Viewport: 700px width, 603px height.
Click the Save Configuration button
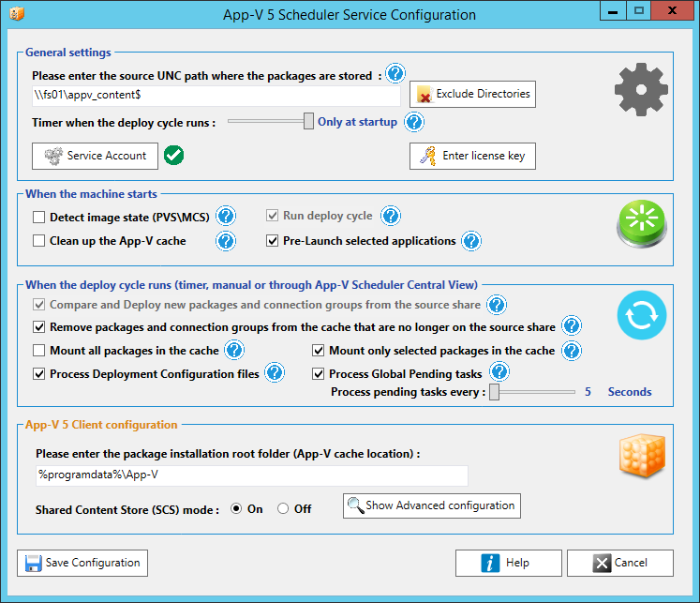pos(82,563)
